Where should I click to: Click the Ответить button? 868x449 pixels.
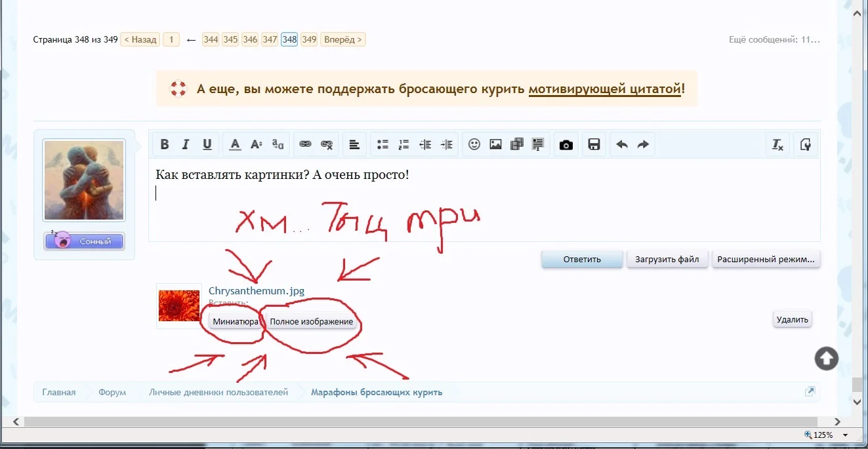(582, 259)
